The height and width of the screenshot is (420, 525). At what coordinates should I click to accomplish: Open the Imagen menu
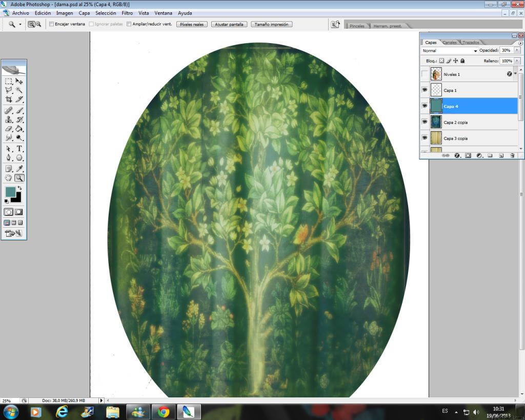coord(65,13)
